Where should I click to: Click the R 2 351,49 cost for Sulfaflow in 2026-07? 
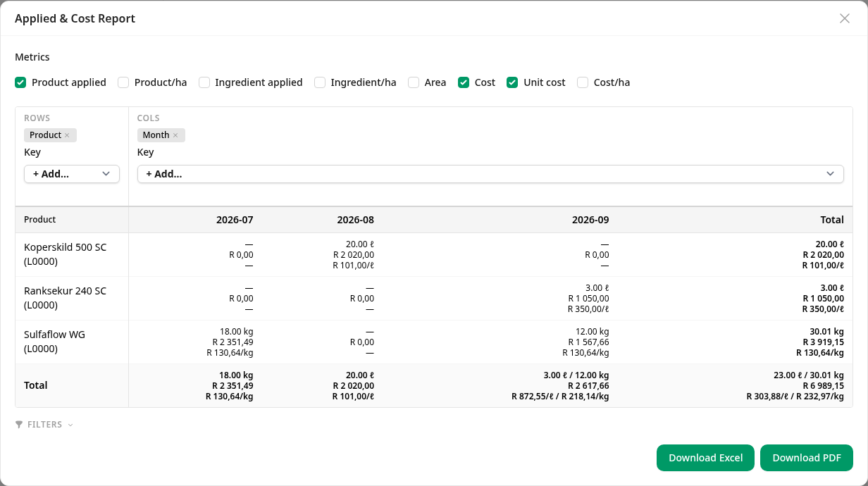pyautogui.click(x=232, y=342)
